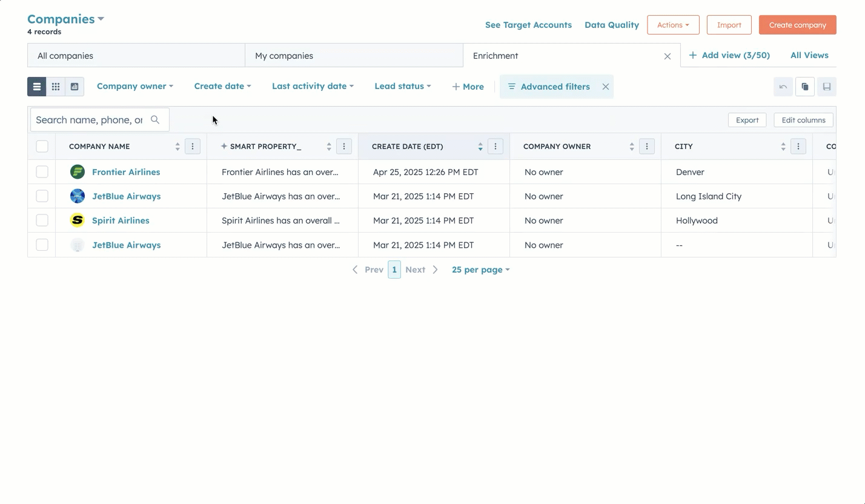The width and height of the screenshot is (865, 504).
Task: Click the Export button
Action: point(747,120)
